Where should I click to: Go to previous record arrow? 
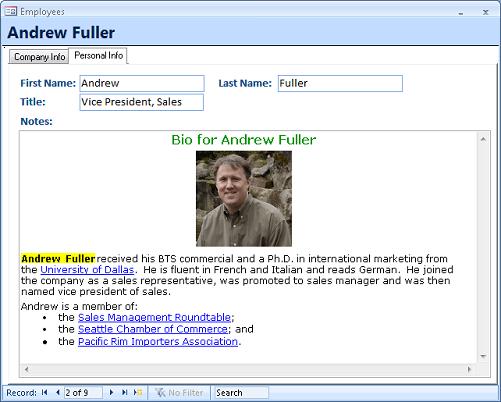(x=58, y=392)
